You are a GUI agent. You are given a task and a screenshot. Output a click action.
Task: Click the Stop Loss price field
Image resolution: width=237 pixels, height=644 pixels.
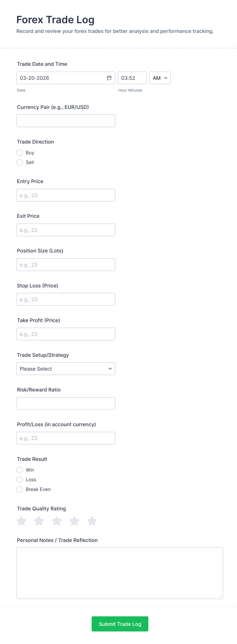click(x=66, y=299)
